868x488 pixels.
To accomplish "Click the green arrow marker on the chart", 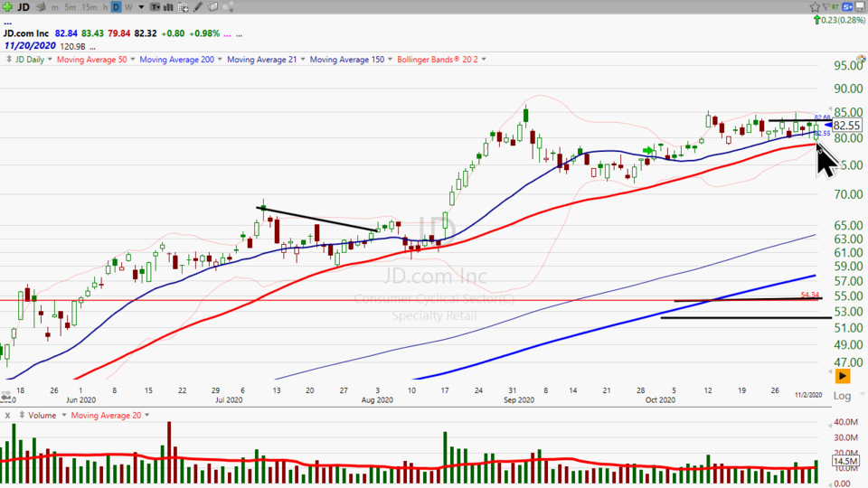I will 647,151.
